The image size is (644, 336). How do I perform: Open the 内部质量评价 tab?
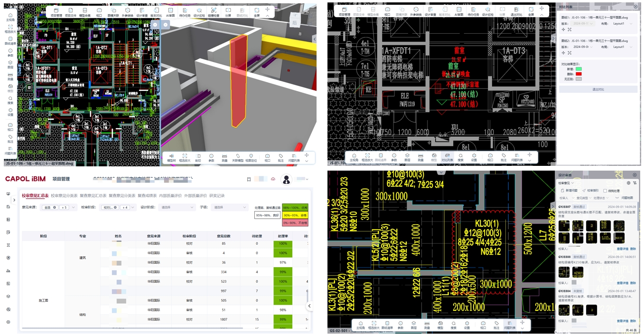(170, 195)
